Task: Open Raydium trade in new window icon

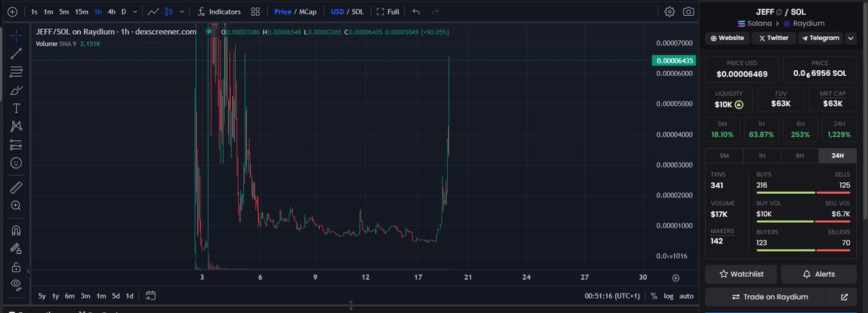Action: coord(844,296)
